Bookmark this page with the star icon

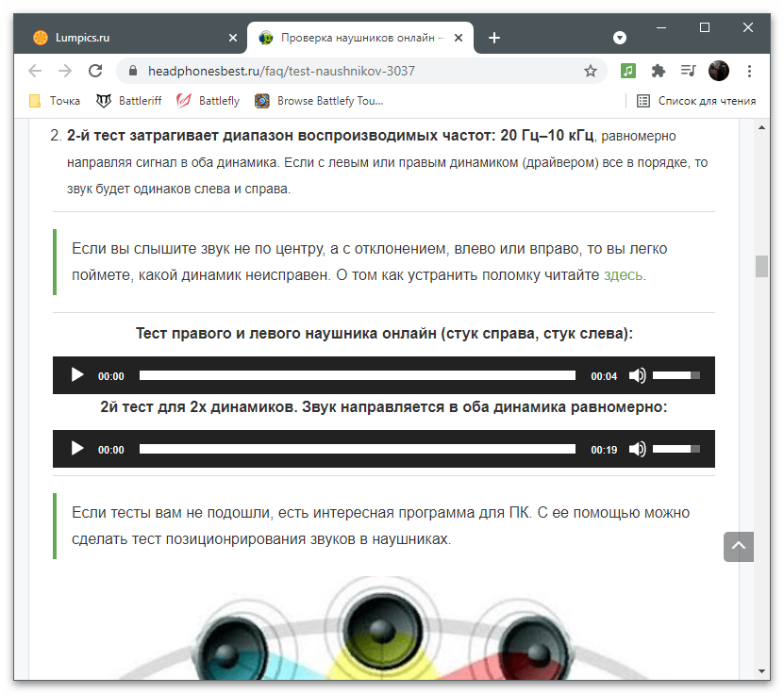[591, 71]
